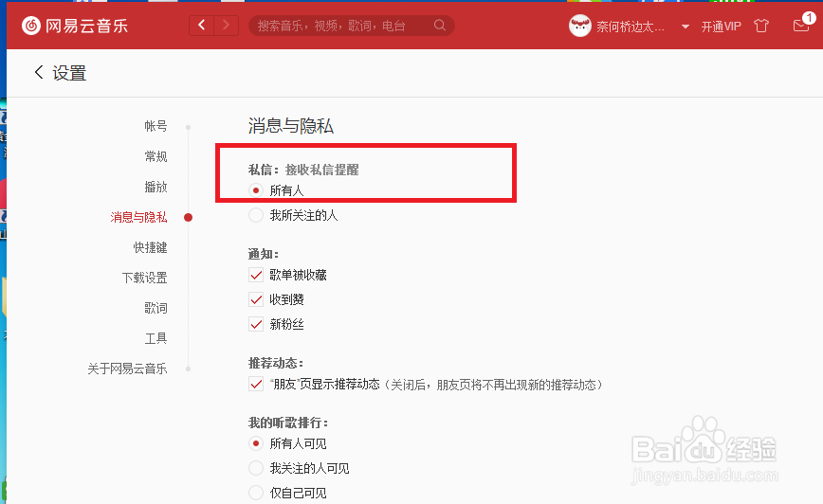This screenshot has height=504, width=823.
Task: Open the 歌词 settings section
Action: (x=155, y=308)
